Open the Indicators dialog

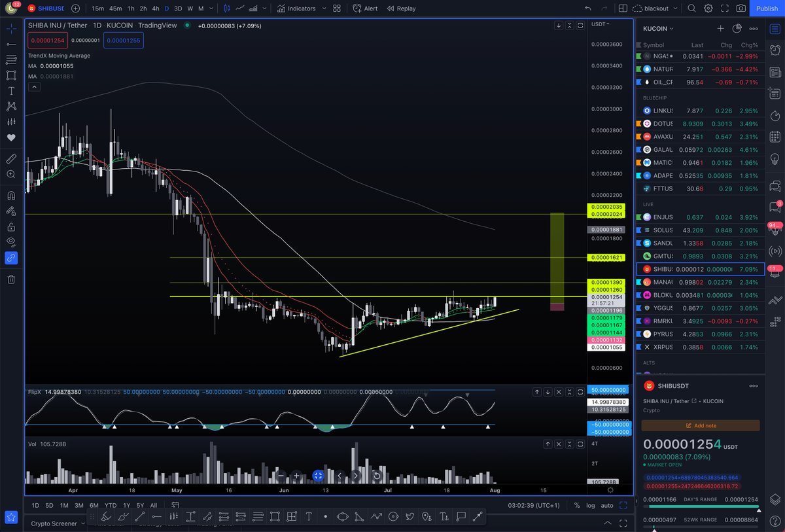coord(296,9)
